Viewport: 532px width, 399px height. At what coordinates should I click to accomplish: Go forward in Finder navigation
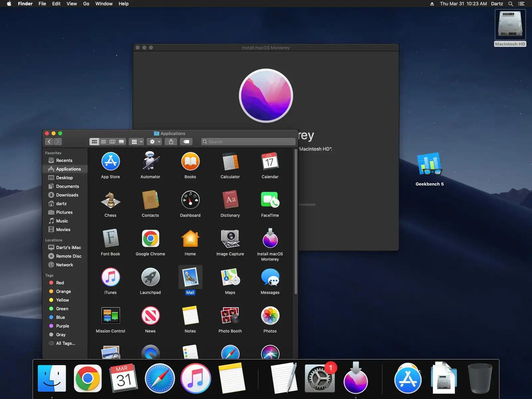58,142
